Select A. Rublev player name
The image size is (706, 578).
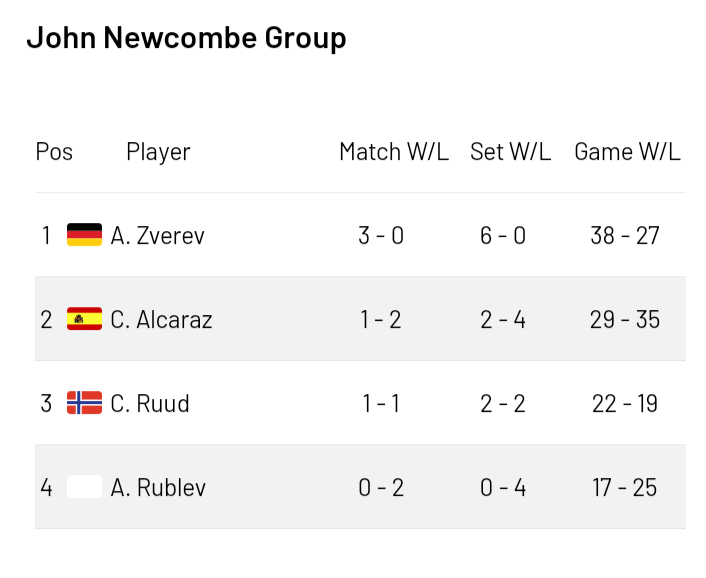pyautogui.click(x=158, y=488)
